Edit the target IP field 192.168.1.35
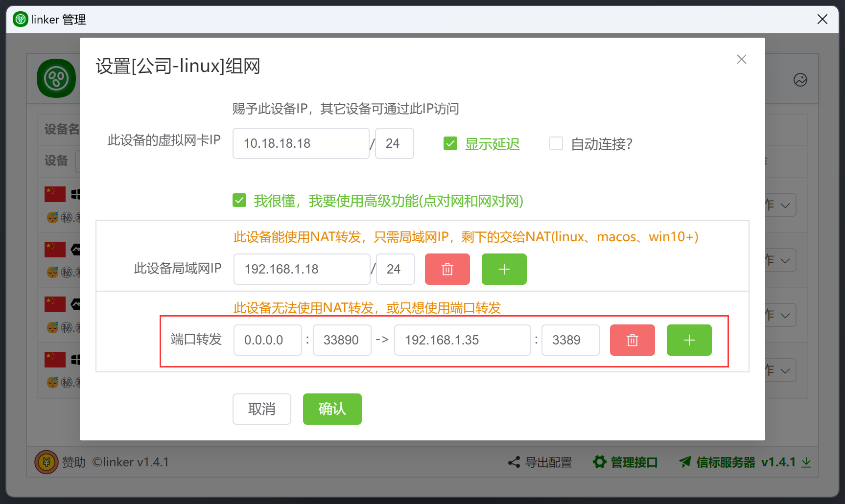Screen dimensions: 845x504 (x=463, y=340)
